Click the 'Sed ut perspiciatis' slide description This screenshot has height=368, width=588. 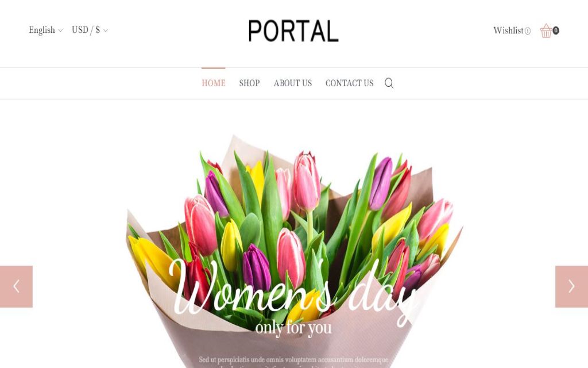pos(293,363)
